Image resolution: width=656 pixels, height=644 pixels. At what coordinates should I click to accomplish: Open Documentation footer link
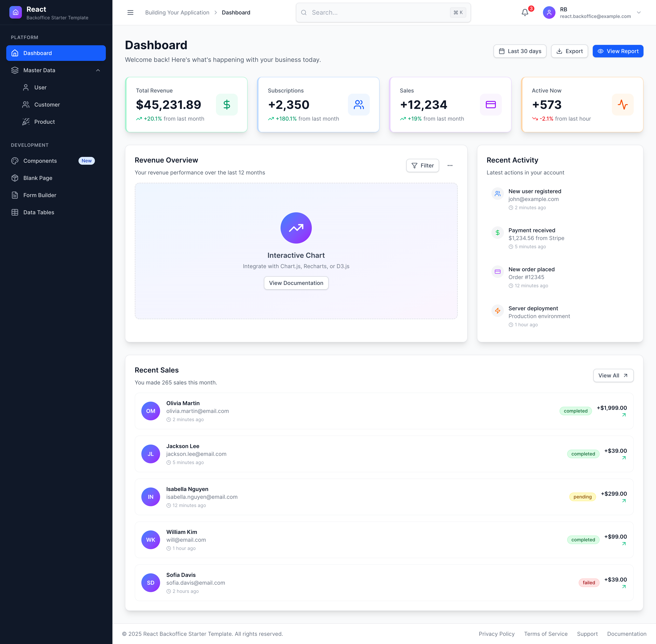[627, 634]
